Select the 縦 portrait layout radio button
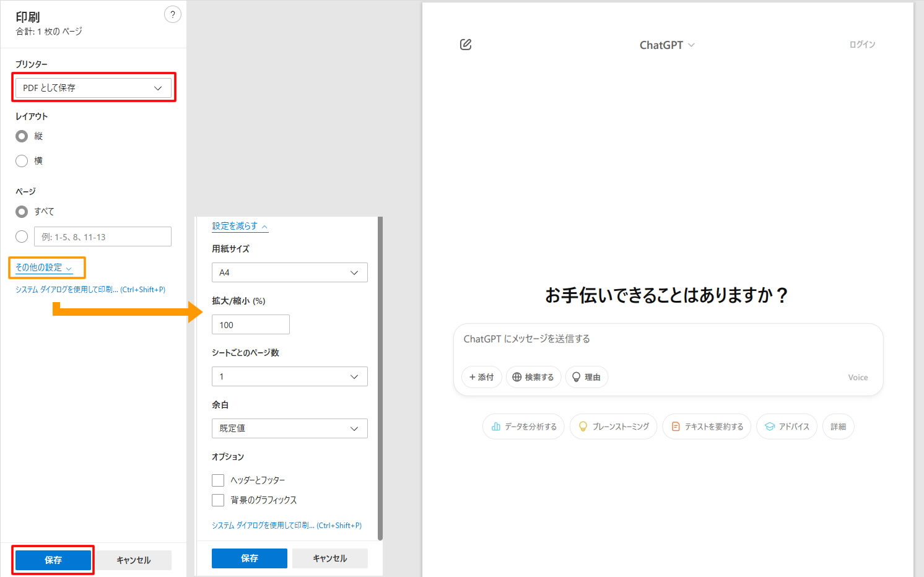This screenshot has width=924, height=577. coord(22,136)
